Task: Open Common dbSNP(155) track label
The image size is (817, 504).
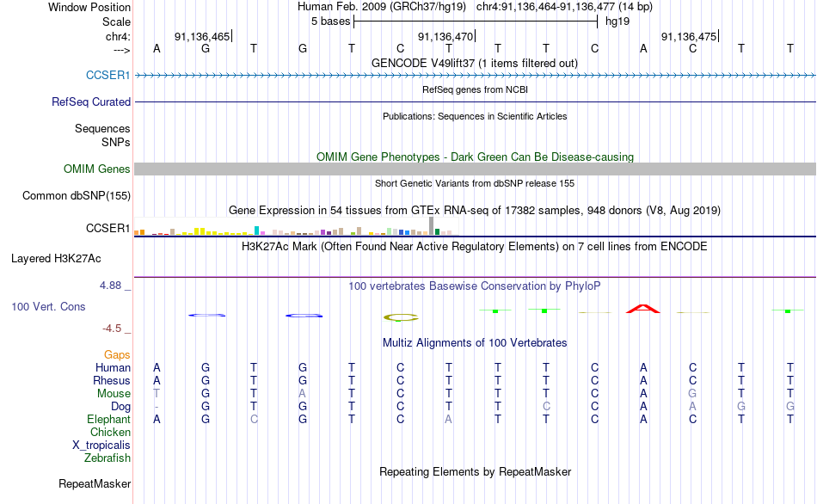Action: click(76, 195)
